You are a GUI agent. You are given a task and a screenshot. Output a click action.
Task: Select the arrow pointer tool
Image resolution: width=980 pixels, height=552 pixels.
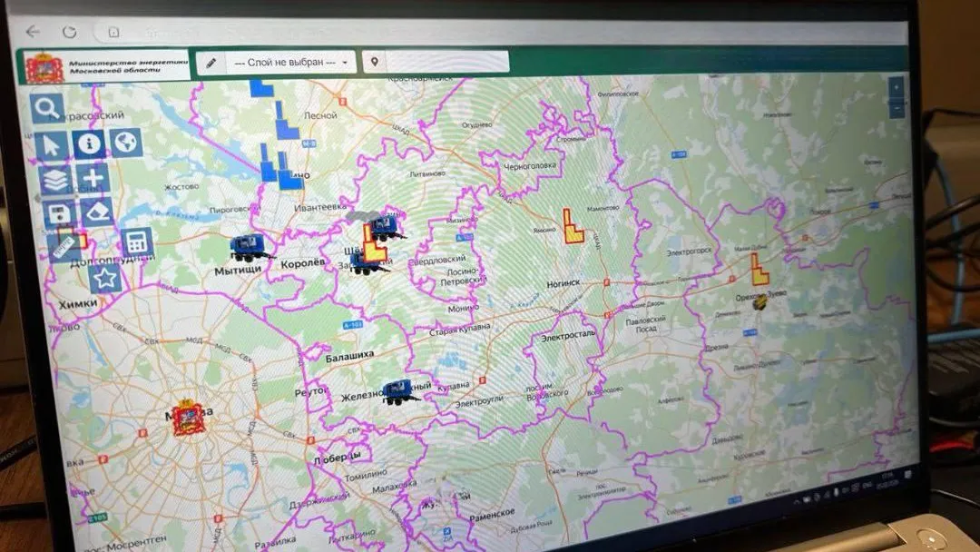(51, 144)
